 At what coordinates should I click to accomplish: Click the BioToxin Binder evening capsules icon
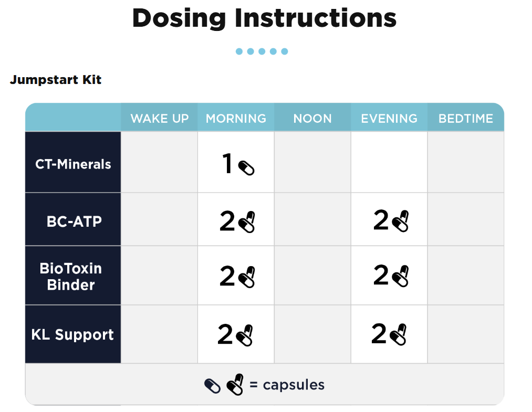tap(401, 276)
